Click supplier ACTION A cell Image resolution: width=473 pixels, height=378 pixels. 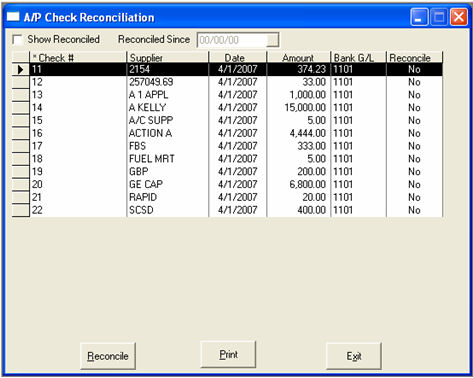(168, 133)
